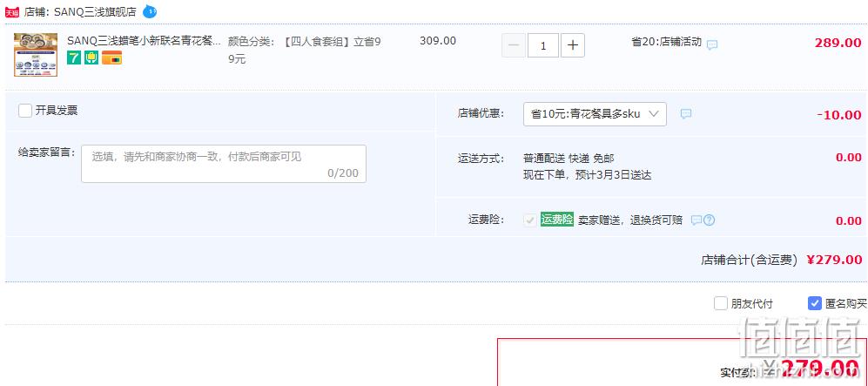This screenshot has width=868, height=386.
Task: Uncheck the 匿名购买 checkbox
Action: click(x=814, y=303)
